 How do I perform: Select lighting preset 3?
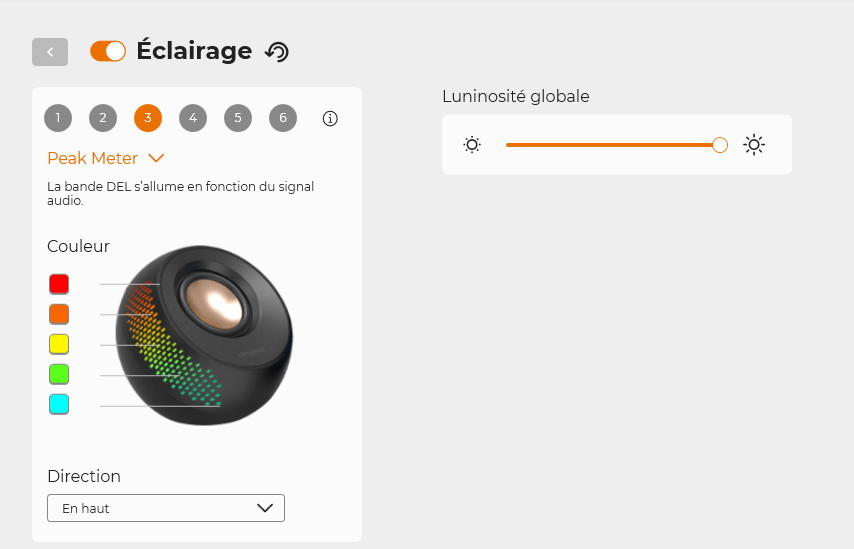point(148,118)
